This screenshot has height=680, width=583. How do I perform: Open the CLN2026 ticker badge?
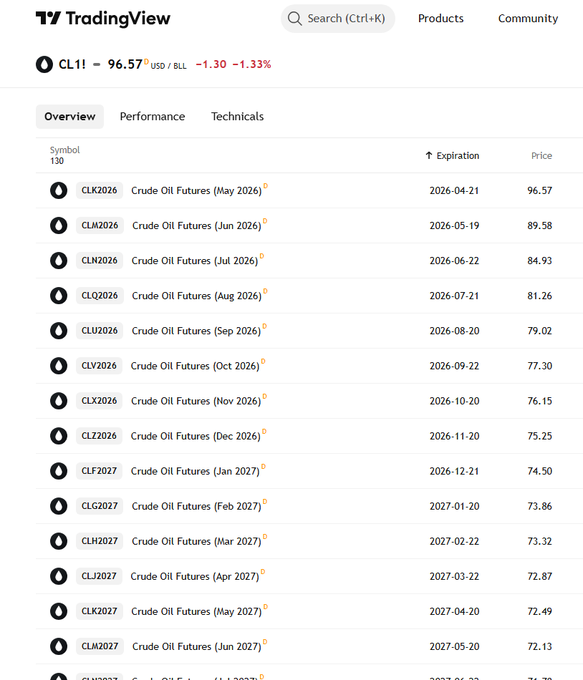pyautogui.click(x=99, y=261)
